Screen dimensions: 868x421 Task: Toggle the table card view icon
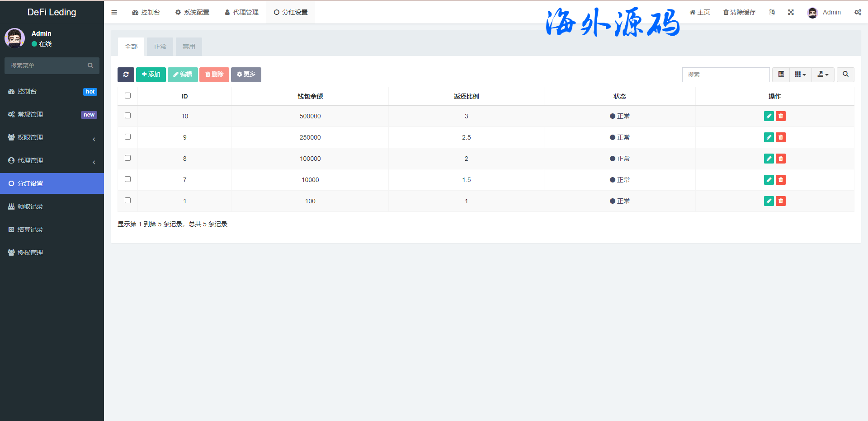point(781,75)
